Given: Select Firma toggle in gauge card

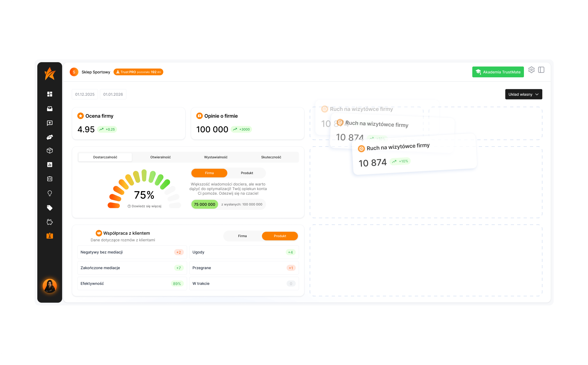Looking at the screenshot, I should tap(209, 173).
